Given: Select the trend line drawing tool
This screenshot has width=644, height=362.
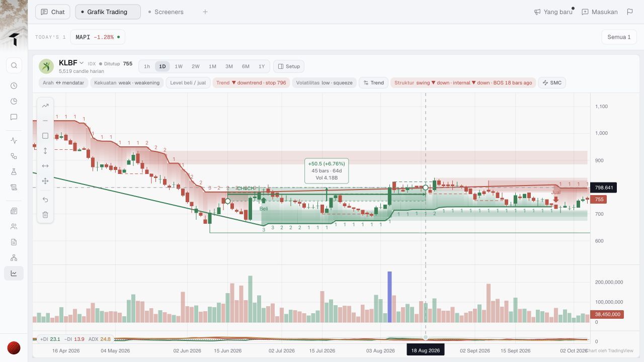Looking at the screenshot, I should [x=45, y=106].
